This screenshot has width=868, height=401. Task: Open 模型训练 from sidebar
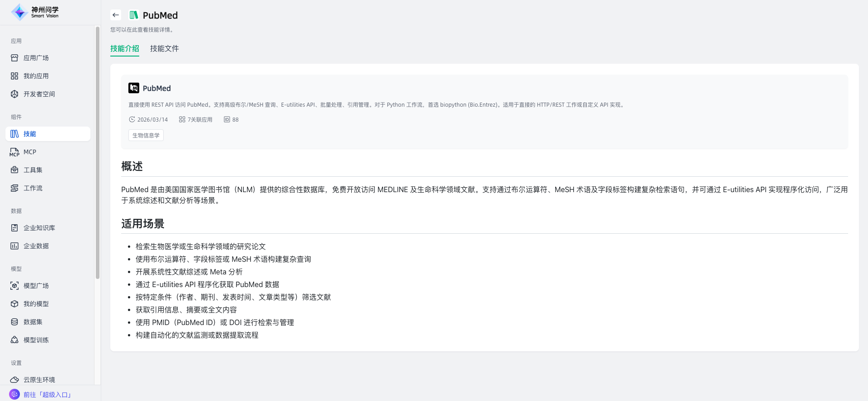pyautogui.click(x=36, y=340)
